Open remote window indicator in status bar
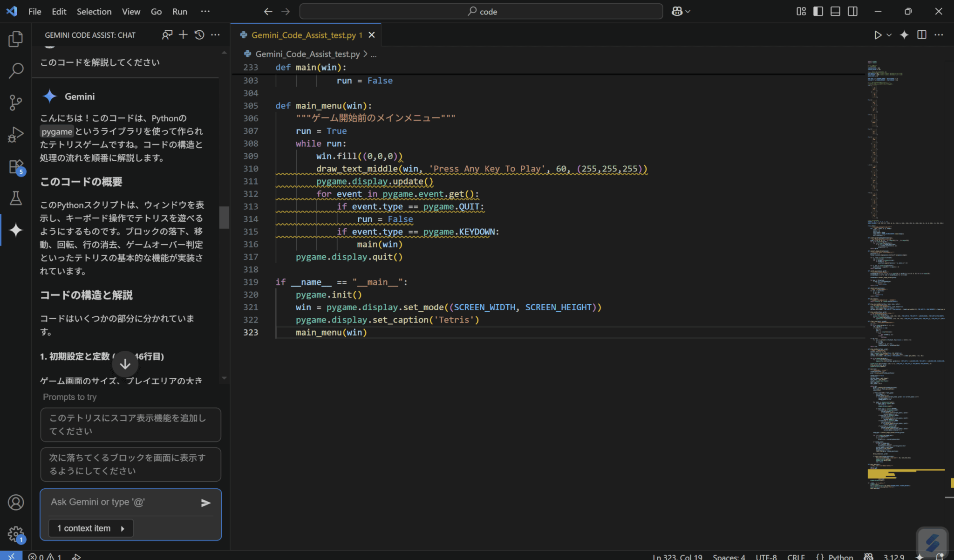 pyautogui.click(x=11, y=556)
